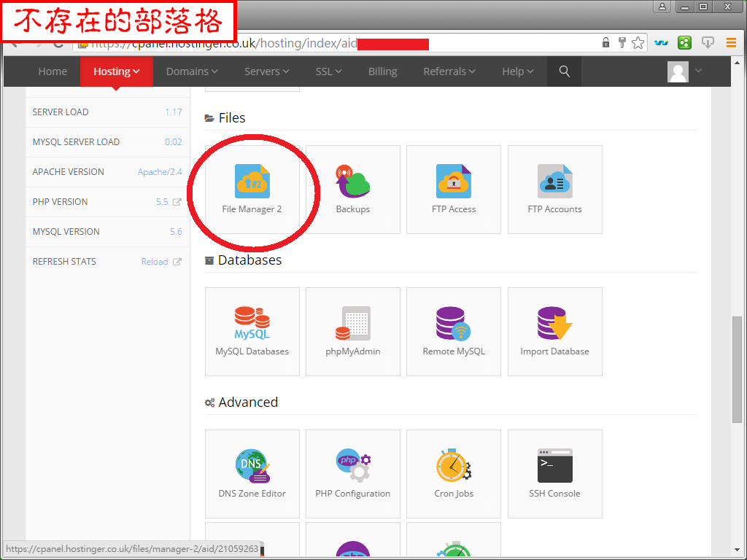The image size is (747, 560).
Task: Bookmark page with star icon
Action: 638,43
